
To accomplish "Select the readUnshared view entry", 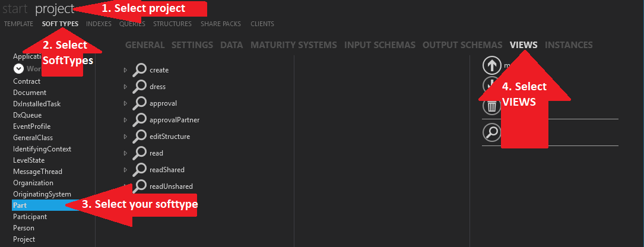I will [171, 186].
